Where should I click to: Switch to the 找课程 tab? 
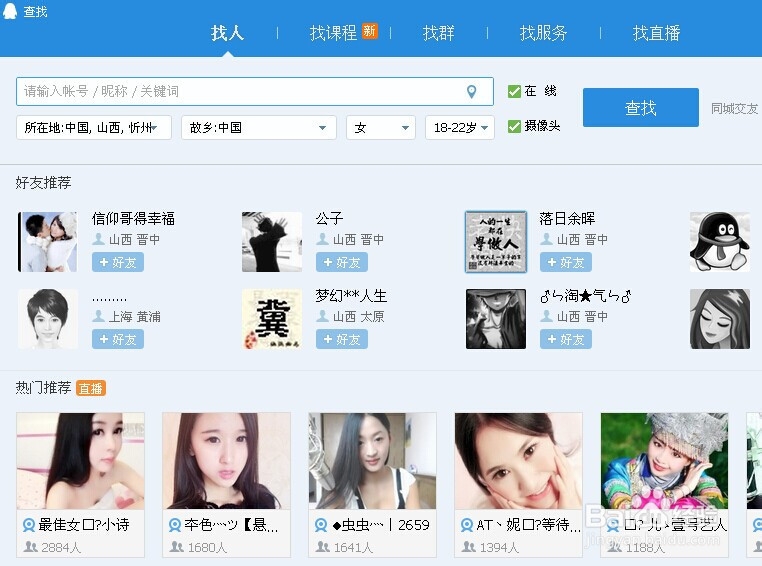tap(333, 33)
